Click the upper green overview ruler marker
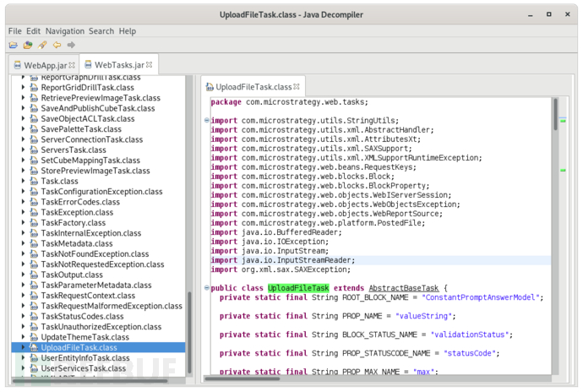 563,121
